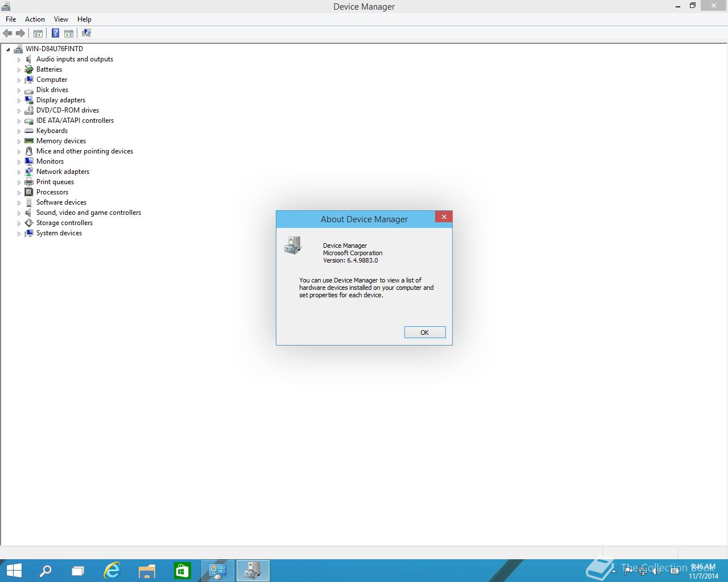The width and height of the screenshot is (728, 582).
Task: Open Search from the taskbar
Action: (x=45, y=571)
